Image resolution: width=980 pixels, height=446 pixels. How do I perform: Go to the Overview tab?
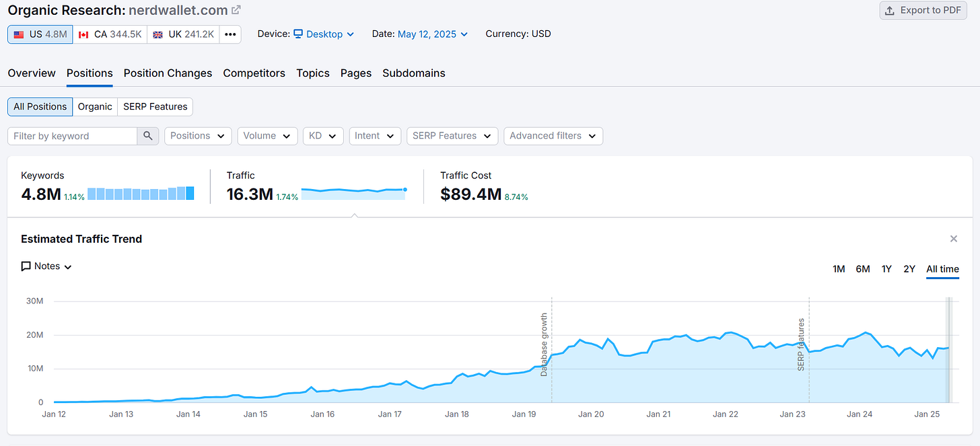(x=32, y=73)
